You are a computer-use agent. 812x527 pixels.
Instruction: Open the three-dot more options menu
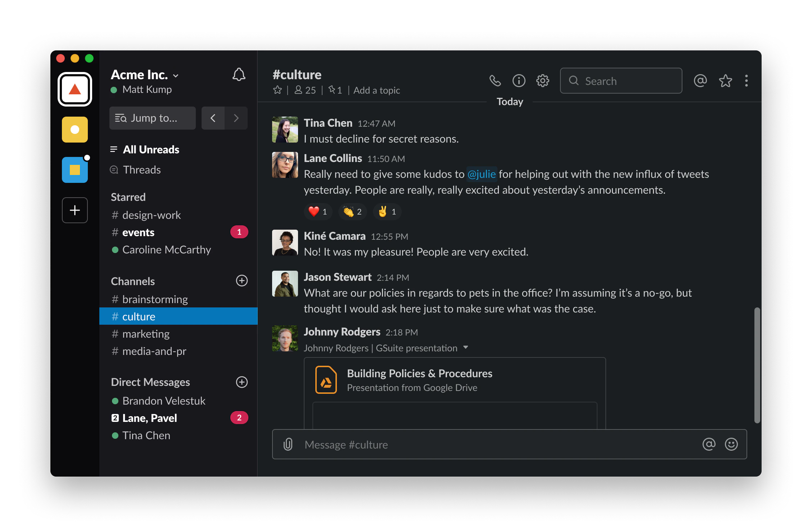[x=746, y=81]
